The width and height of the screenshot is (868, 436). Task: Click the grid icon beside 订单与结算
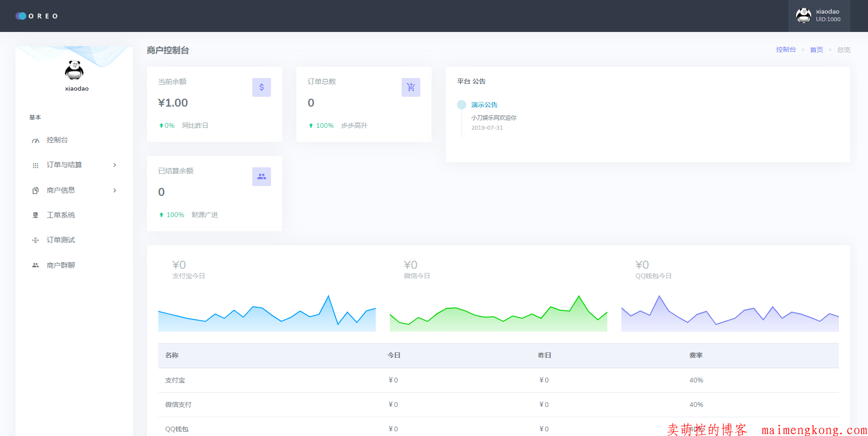coord(35,165)
